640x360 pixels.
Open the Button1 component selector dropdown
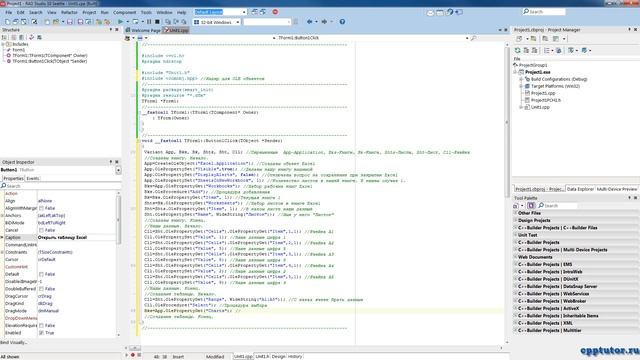(x=118, y=170)
